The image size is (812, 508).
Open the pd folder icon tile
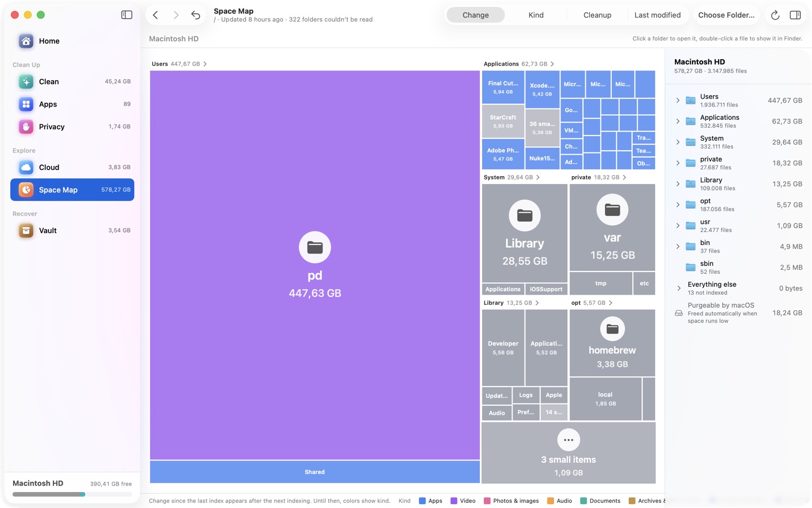(x=315, y=247)
